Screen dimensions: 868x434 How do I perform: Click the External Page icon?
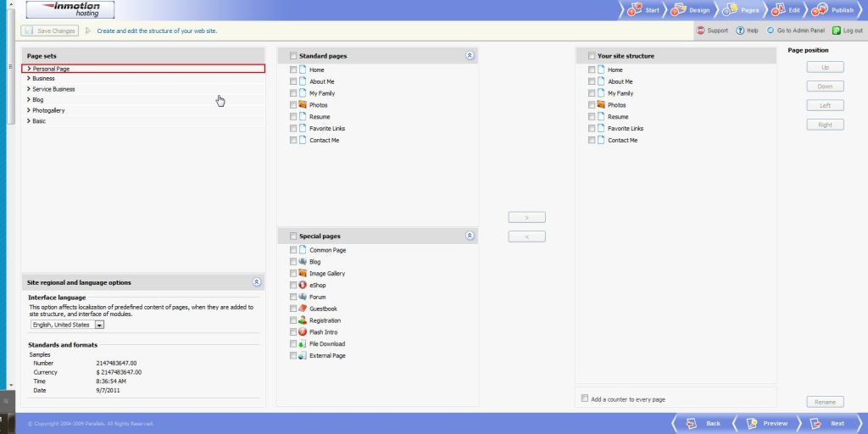303,355
